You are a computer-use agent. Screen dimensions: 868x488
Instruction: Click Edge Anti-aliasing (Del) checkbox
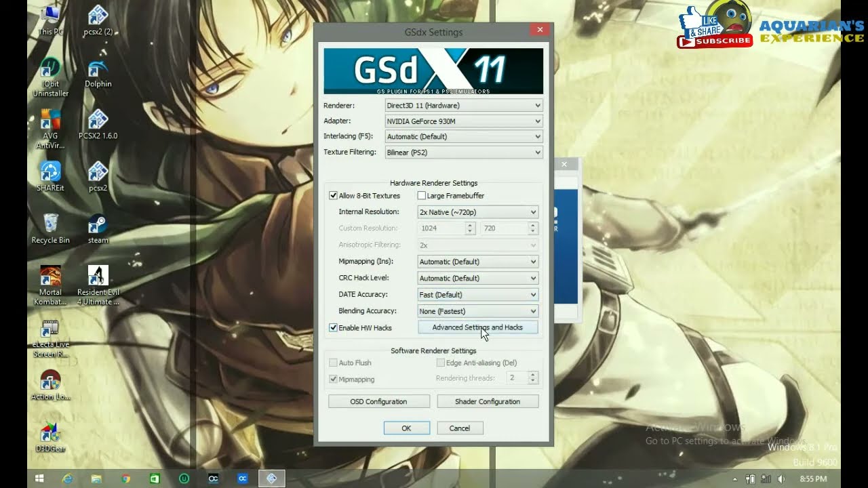tap(441, 363)
